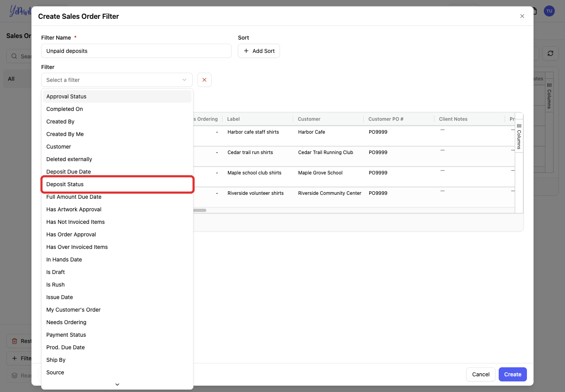Screen dimensions: 565x392
Task: Choose Ship By filter option
Action: pyautogui.click(x=117, y=360)
